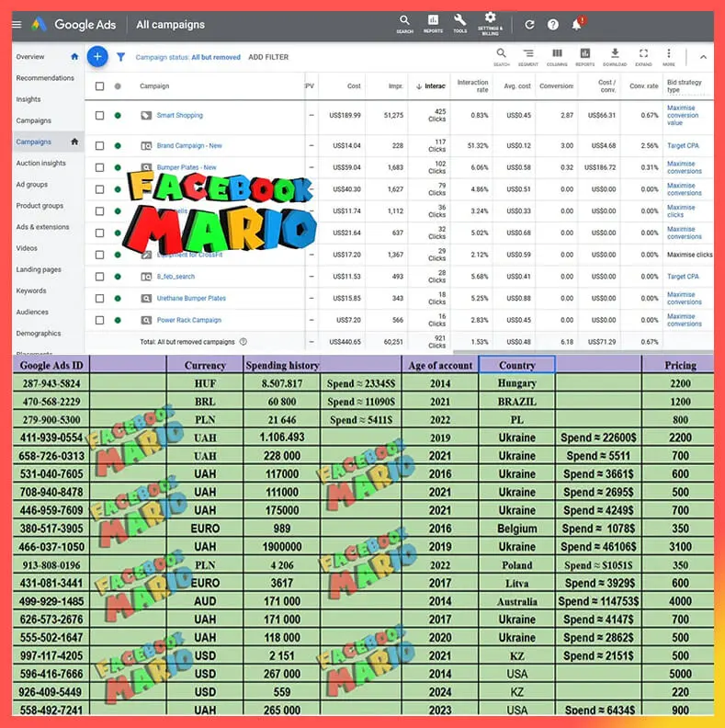Image resolution: width=725 pixels, height=728 pixels.
Task: Open Recommendations in the sidebar
Action: tap(45, 78)
